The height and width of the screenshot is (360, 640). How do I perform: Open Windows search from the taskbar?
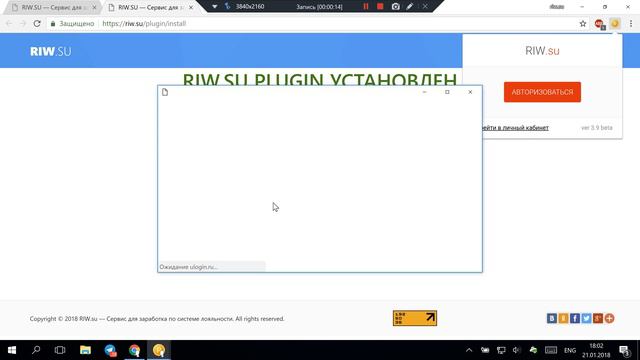pyautogui.click(x=36, y=350)
